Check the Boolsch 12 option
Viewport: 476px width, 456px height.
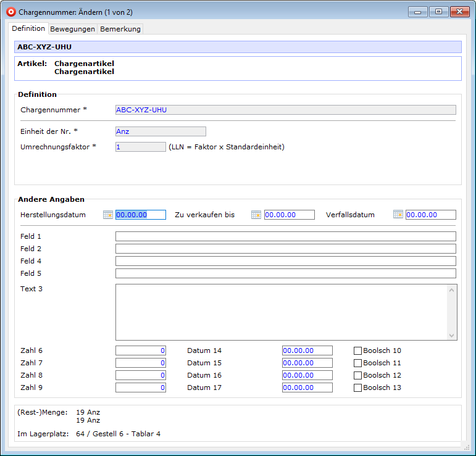[x=357, y=375]
